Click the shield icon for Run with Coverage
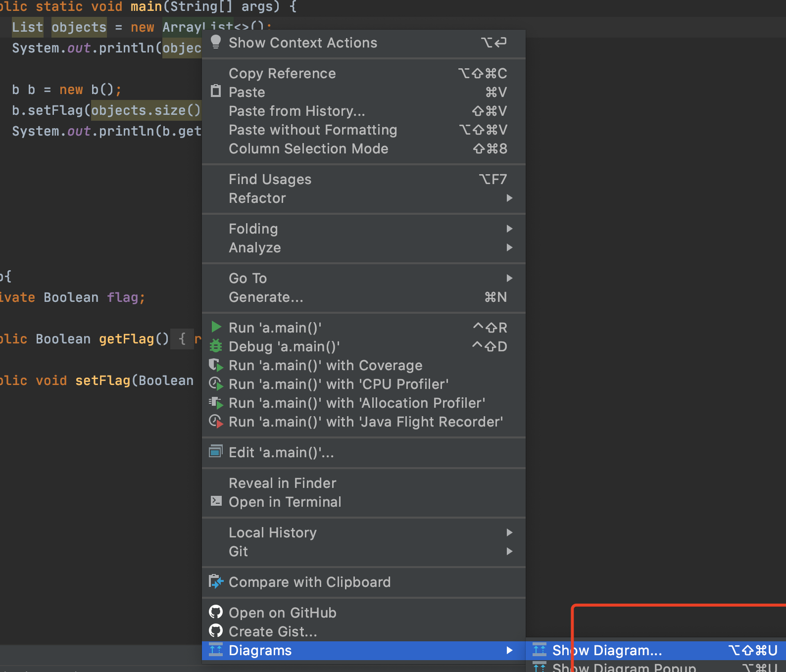The height and width of the screenshot is (672, 786). (216, 365)
